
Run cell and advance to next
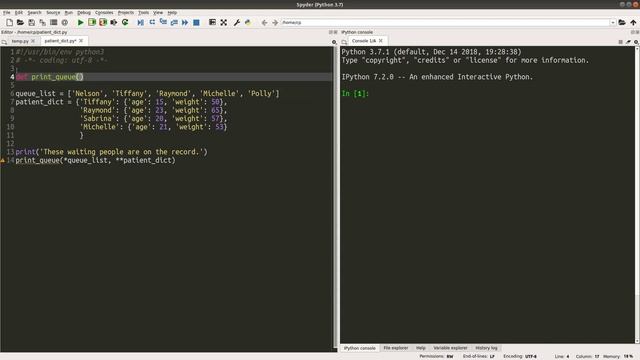103,22
